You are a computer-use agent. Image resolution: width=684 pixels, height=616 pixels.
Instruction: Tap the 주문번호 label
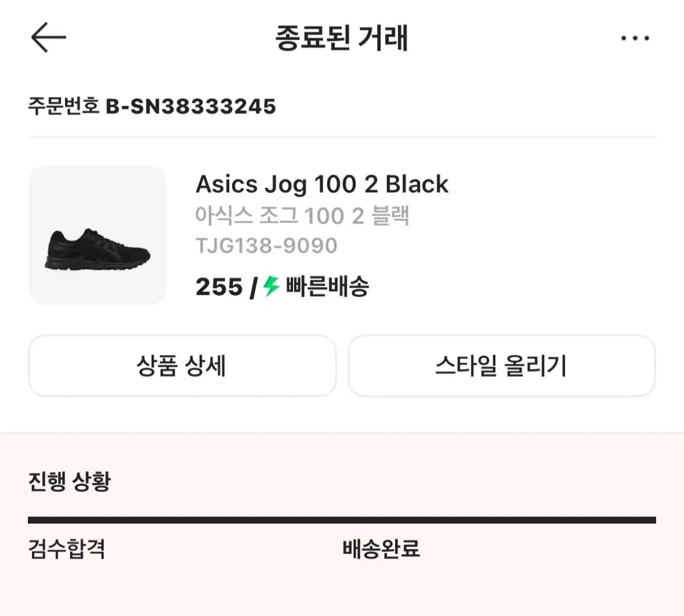coord(64,107)
